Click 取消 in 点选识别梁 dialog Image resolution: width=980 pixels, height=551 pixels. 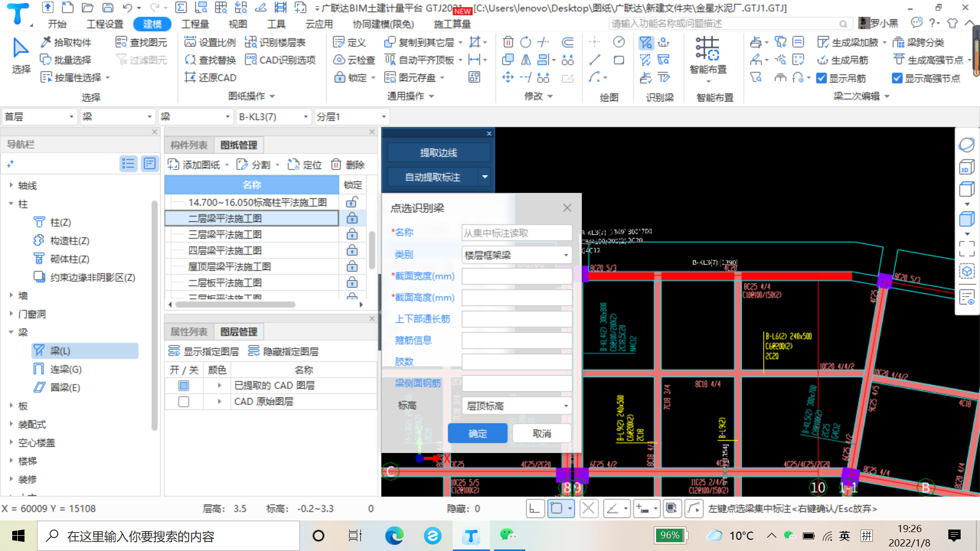click(x=542, y=433)
